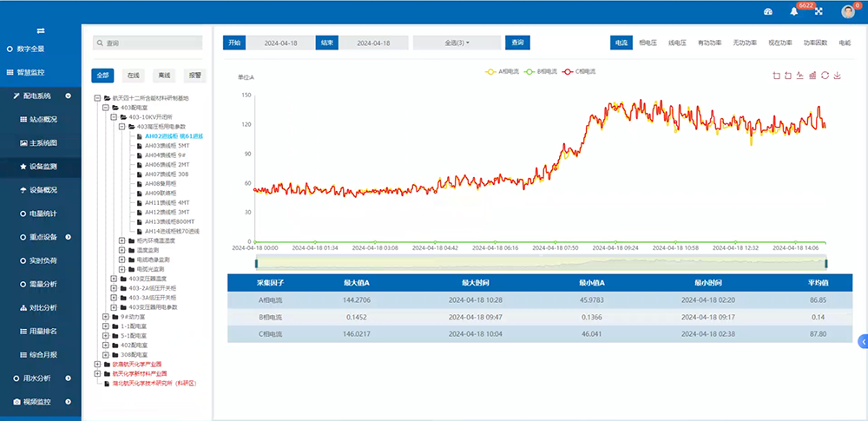
Task: Collapse the 403-10KV开闭所 tree node
Action: click(115, 117)
